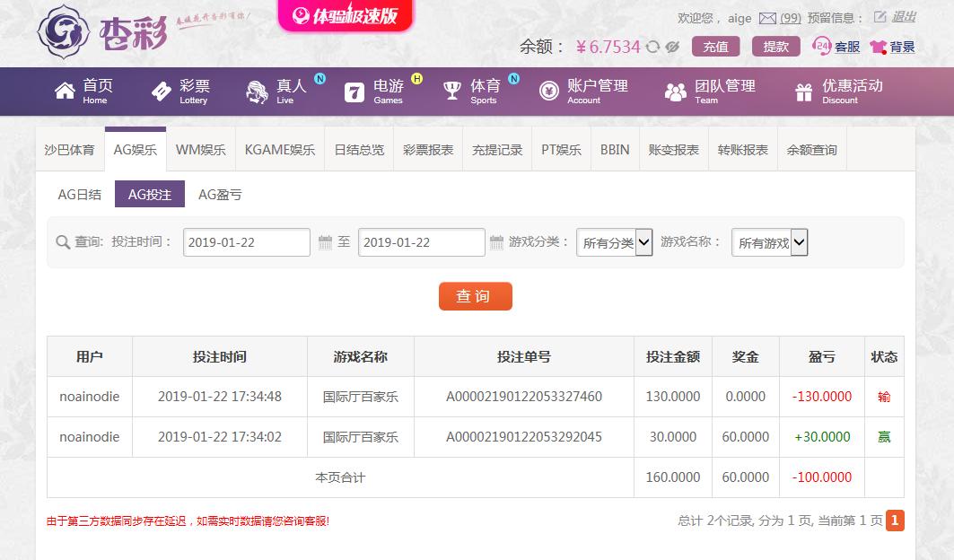
Task: Click the logout pencil icon
Action: pyautogui.click(x=880, y=17)
